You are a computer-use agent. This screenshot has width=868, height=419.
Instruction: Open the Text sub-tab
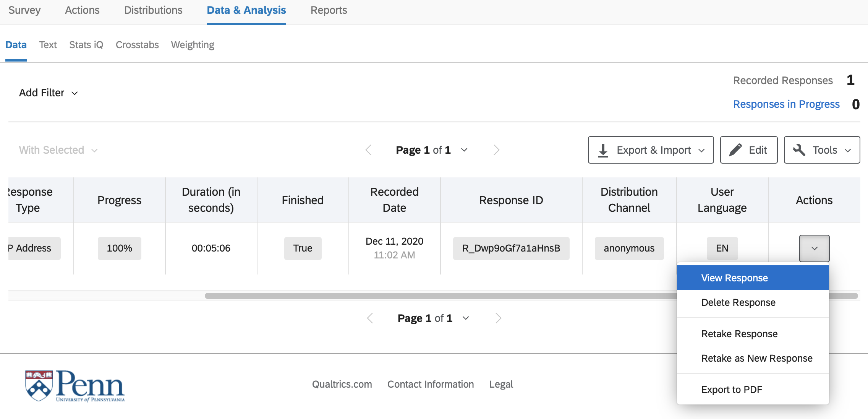48,45
